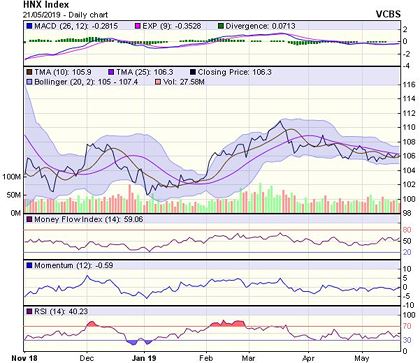Click the 30 level on RSI axis

click(x=407, y=340)
